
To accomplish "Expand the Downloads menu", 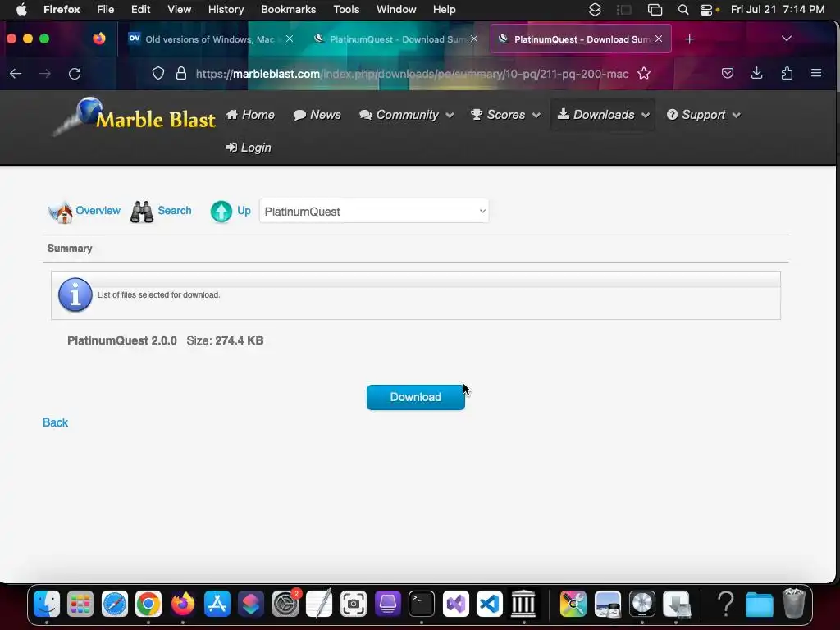I will 603,115.
